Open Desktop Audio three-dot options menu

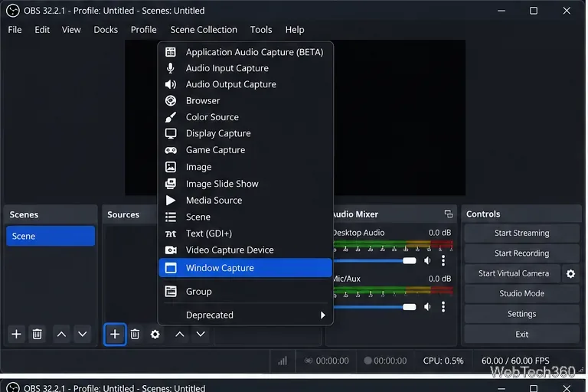[443, 260]
